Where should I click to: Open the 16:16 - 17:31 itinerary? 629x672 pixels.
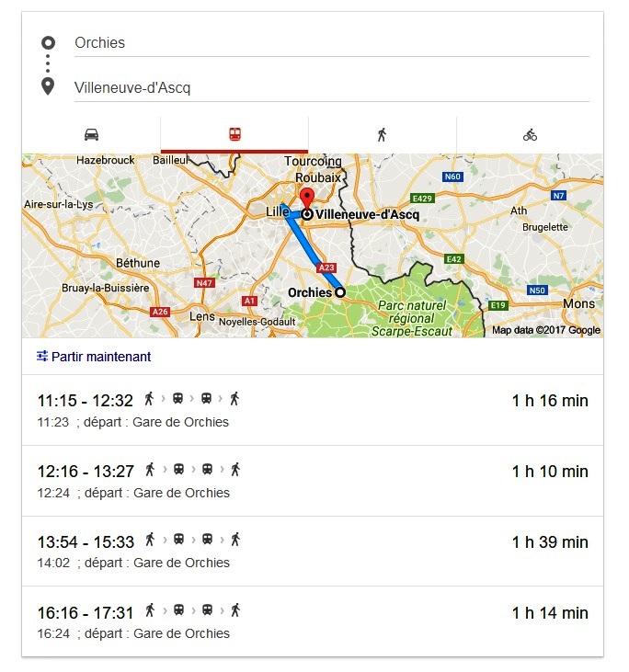pos(313,621)
